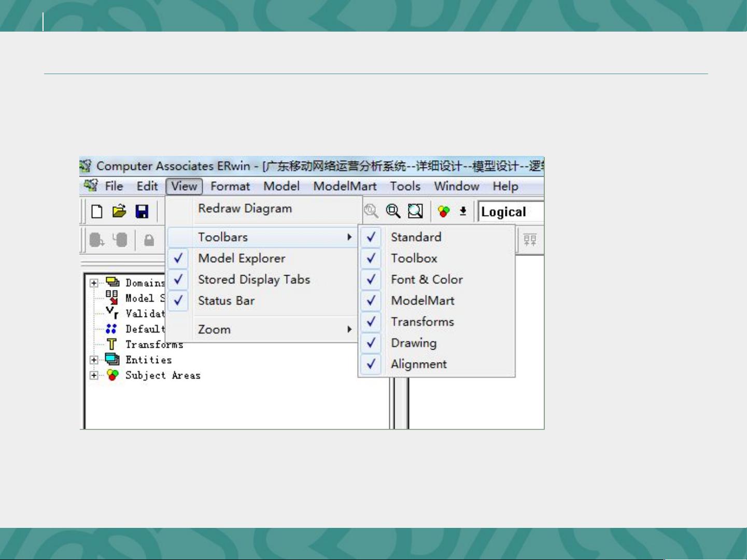The width and height of the screenshot is (747, 560).
Task: Toggle the Transforms toolbar option
Action: pos(436,322)
